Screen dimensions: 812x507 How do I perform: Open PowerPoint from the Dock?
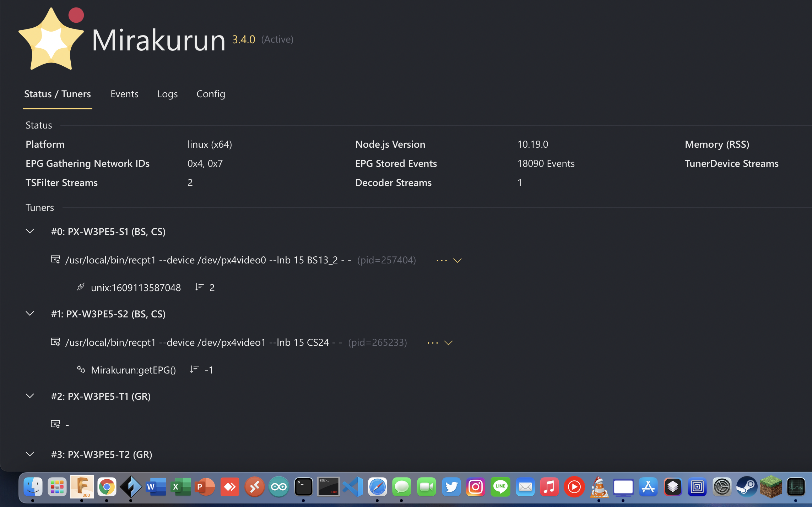[x=205, y=487]
